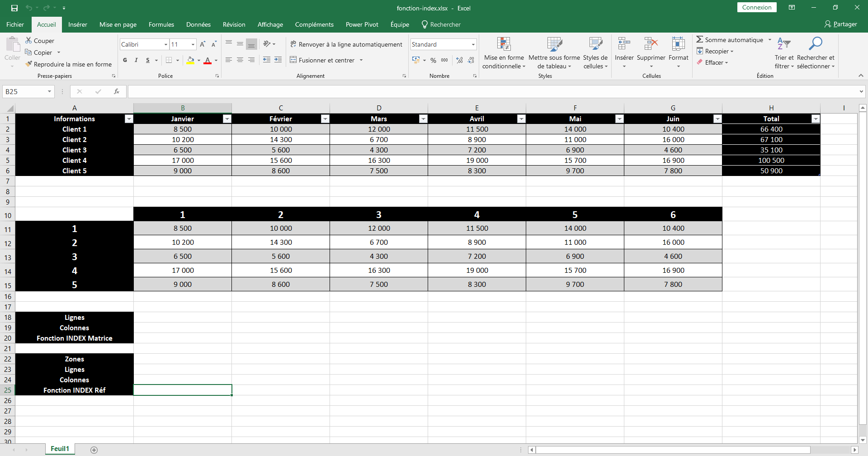Click the text orientation icon
This screenshot has width=868, height=456.
tap(267, 44)
